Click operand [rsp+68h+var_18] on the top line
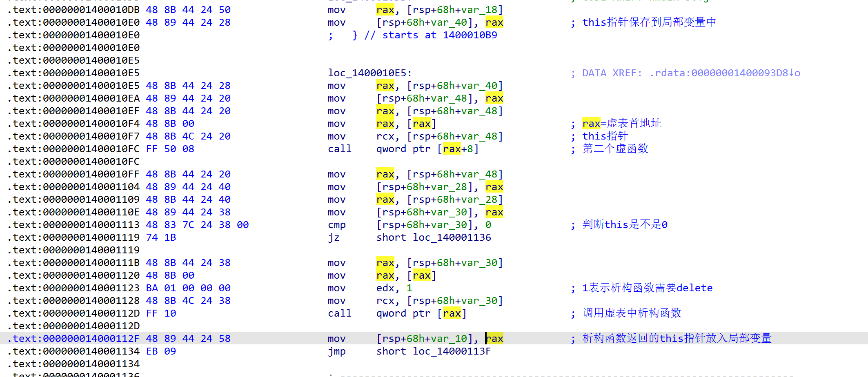The width and height of the screenshot is (868, 377). click(x=455, y=9)
